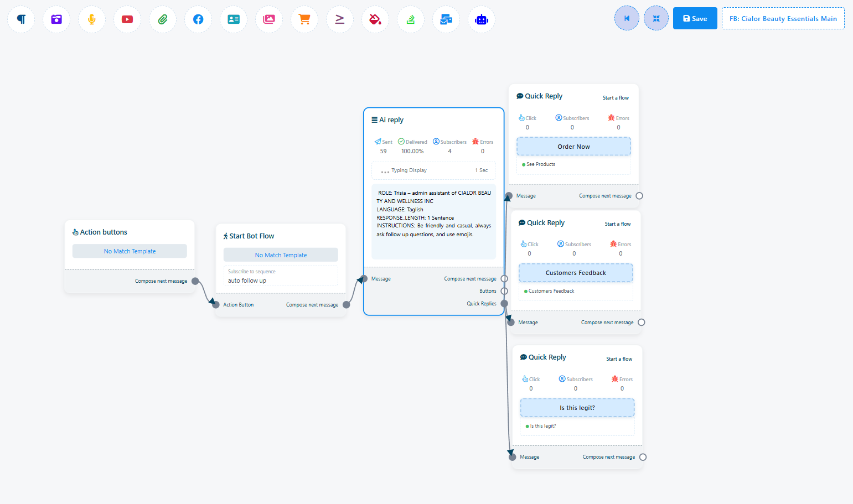Click the auto follow up sequence text
The height and width of the screenshot is (504, 853).
click(247, 280)
